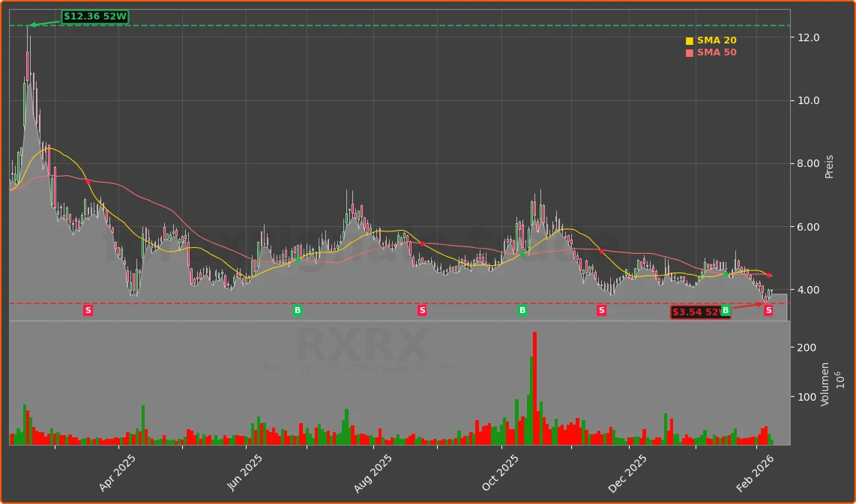Click the final S marker near Feb 2026
The height and width of the screenshot is (504, 856).
tap(768, 310)
